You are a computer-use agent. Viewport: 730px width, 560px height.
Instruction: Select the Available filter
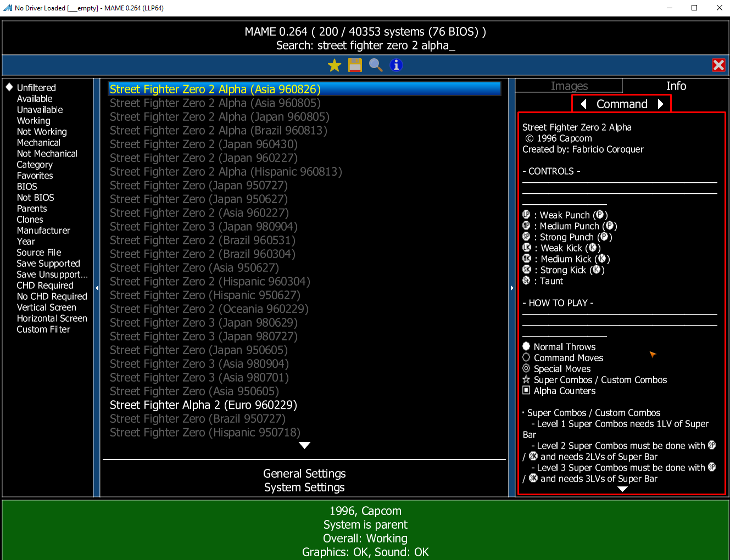click(35, 99)
